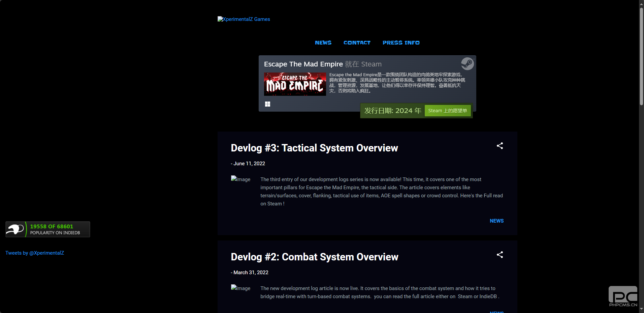Click the June 11, 2022 date
This screenshot has height=313, width=644.
(x=249, y=164)
